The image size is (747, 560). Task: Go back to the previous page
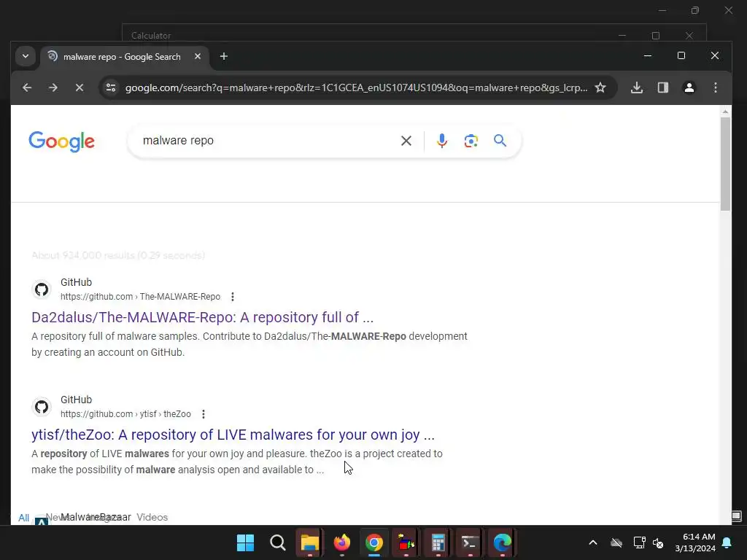coord(27,87)
